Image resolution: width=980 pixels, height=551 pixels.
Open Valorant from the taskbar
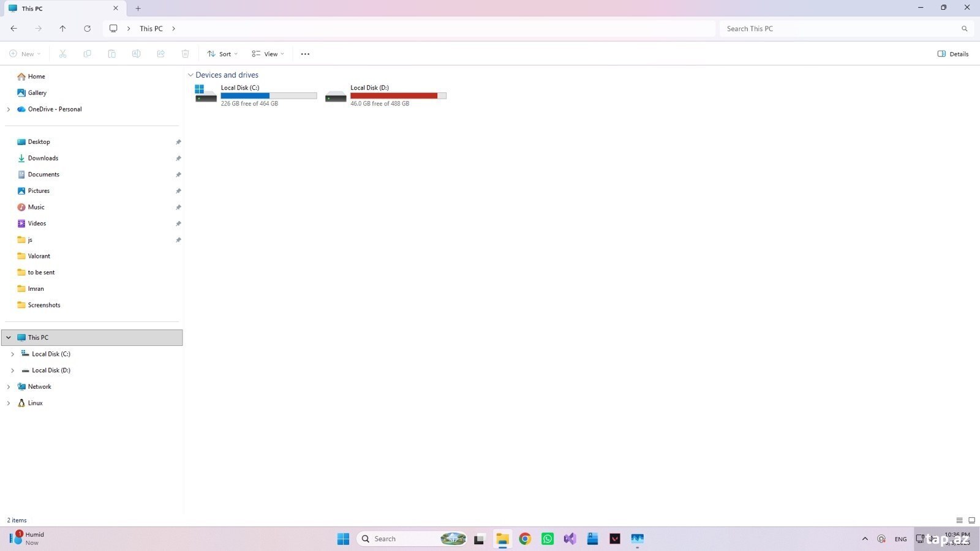(615, 539)
